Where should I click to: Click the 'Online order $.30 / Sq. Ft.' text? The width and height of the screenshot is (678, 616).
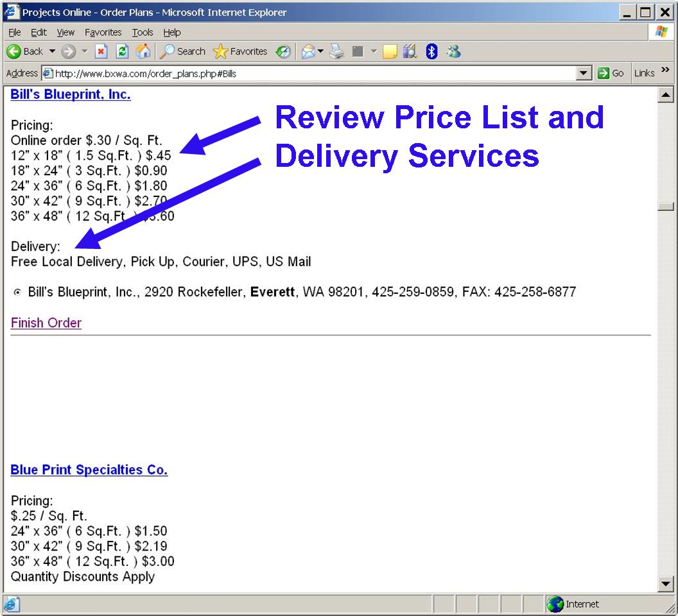click(x=87, y=141)
